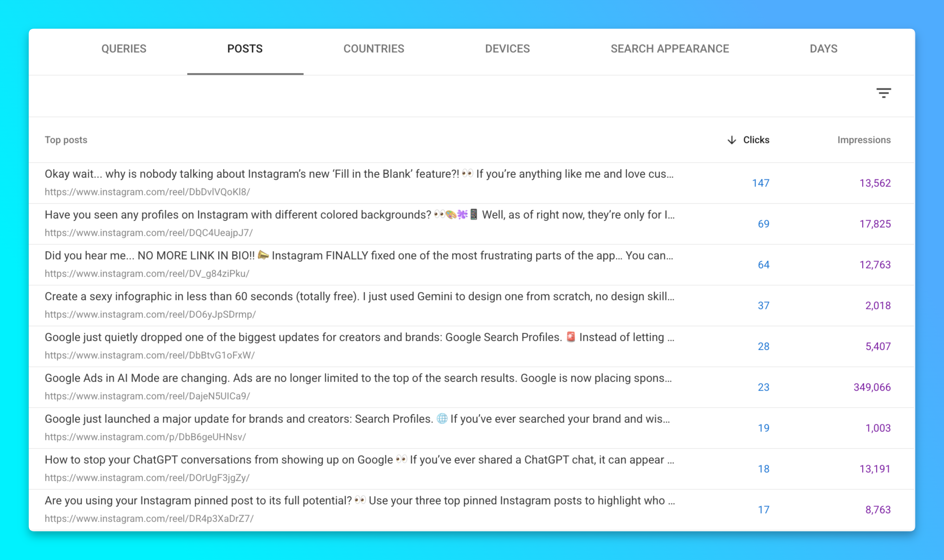Open the SEARCH APPEARANCE tab
Screen dimensions: 944x560
coord(669,49)
